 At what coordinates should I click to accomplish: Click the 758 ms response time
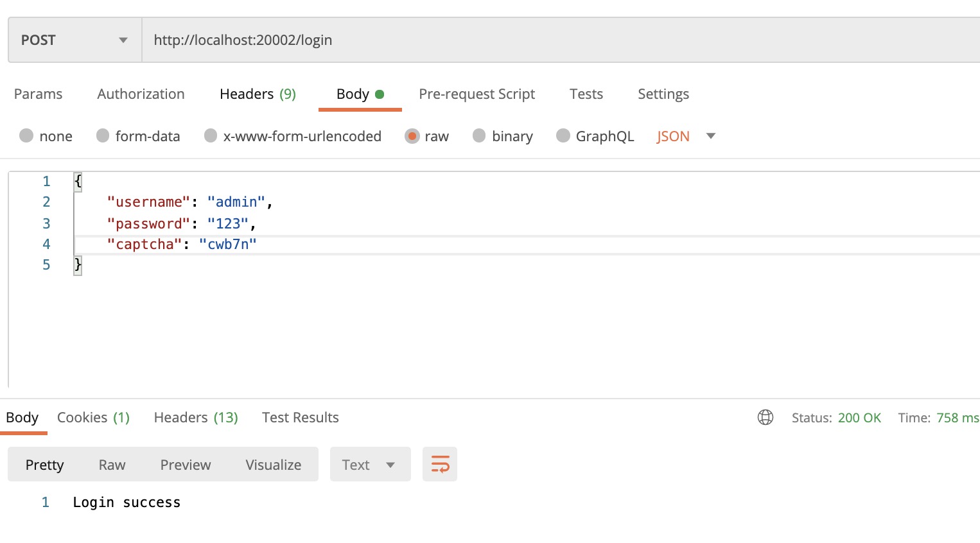[958, 418]
